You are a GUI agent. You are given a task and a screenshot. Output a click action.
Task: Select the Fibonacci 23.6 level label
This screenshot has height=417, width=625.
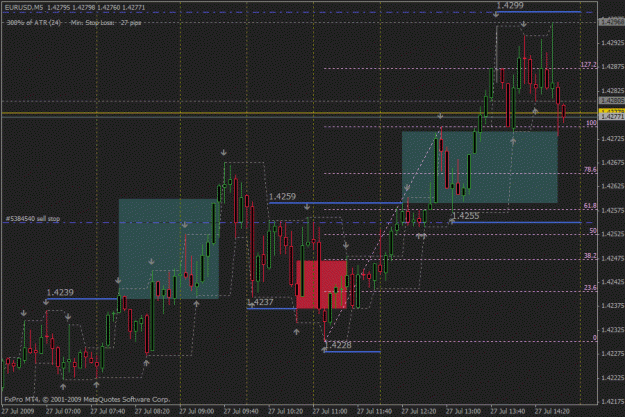590,287
